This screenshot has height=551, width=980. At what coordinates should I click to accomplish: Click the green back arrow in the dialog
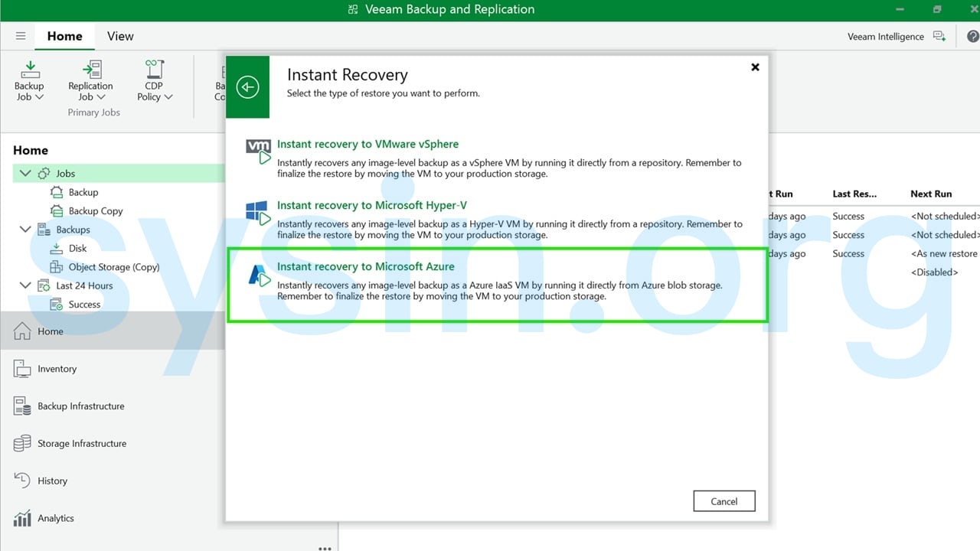(x=247, y=87)
